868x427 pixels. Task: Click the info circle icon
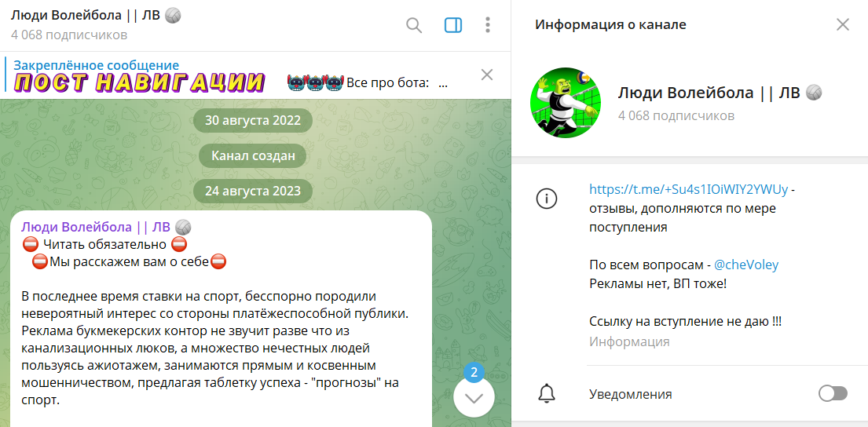547,199
